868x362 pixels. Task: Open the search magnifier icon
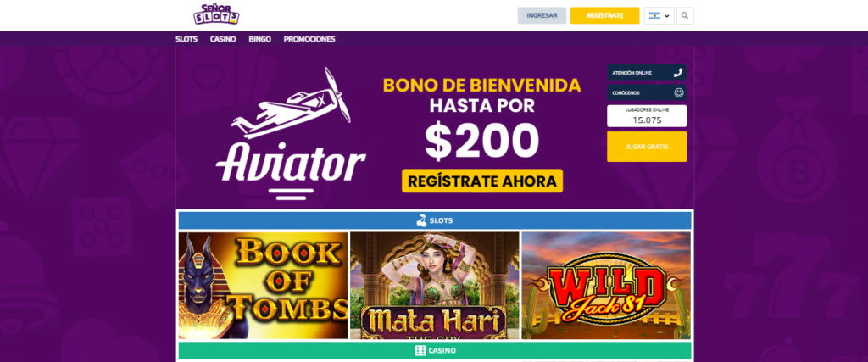coord(685,15)
